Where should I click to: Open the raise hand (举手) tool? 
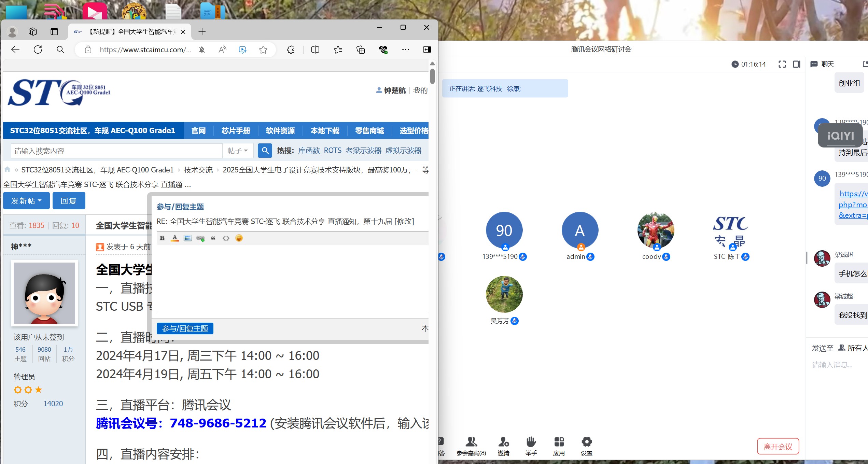[x=531, y=446]
